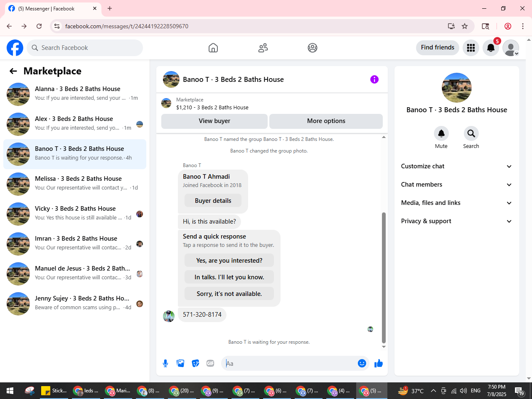Screen dimensions: 532x399
Task: Select Banoo T conversation in list
Action: coord(75,154)
